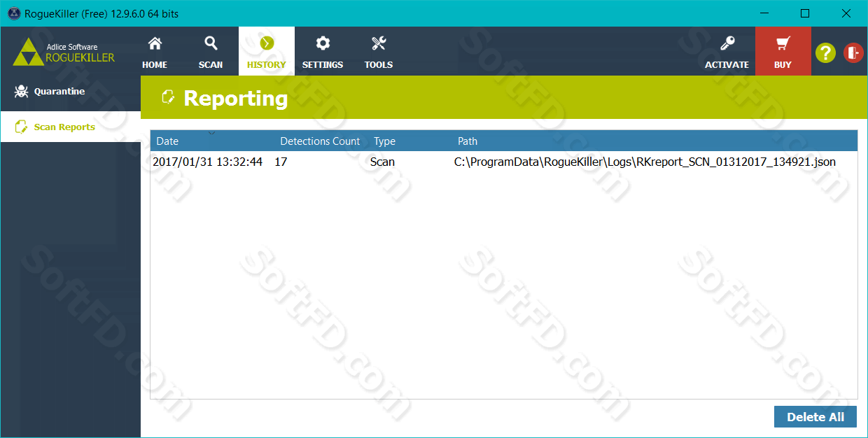Screen dimensions: 868x438
Task: Open the Quarantine sidebar section
Action: pos(70,92)
